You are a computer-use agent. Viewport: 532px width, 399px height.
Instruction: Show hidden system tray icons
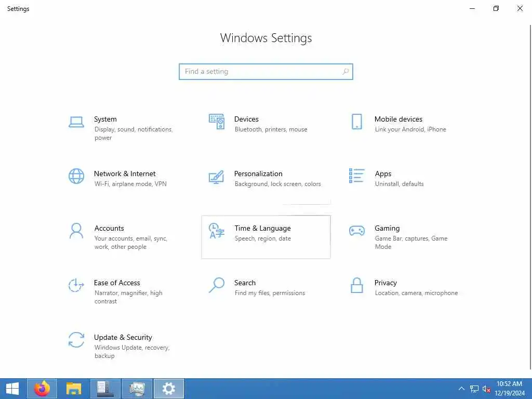tap(461, 389)
